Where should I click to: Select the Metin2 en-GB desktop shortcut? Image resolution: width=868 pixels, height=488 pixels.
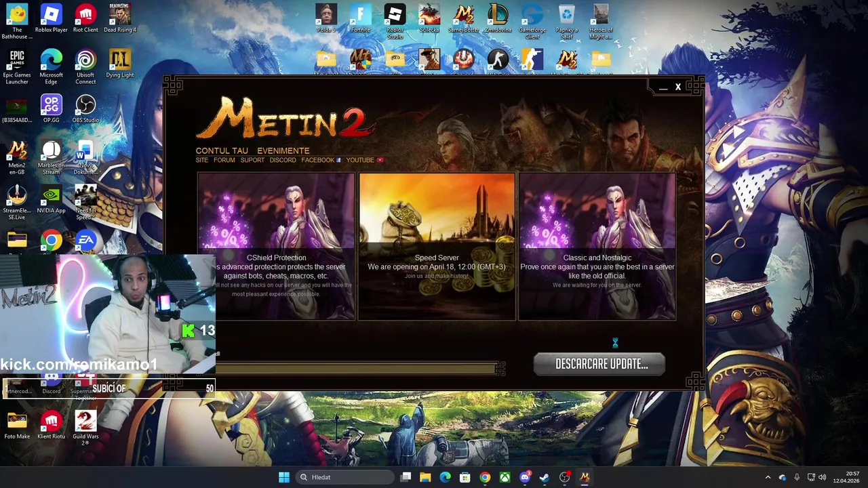[x=17, y=157]
